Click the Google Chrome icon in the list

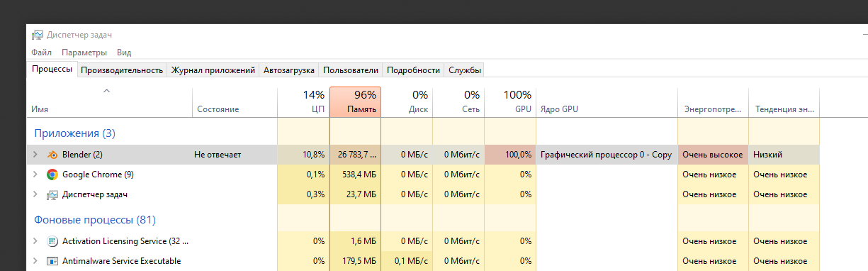click(52, 175)
